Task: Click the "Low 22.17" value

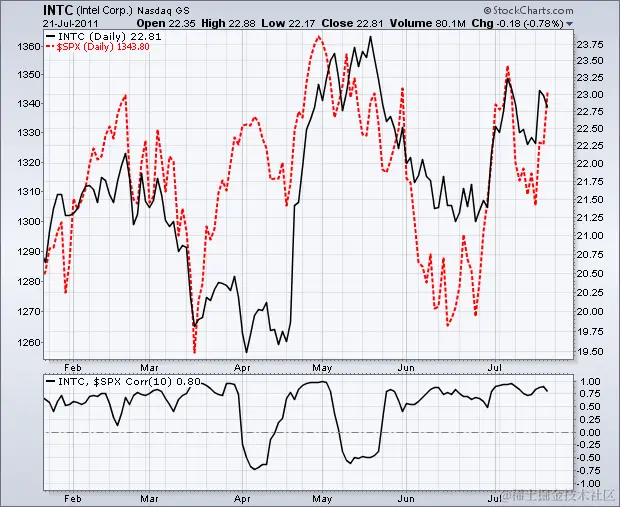Action: point(288,24)
